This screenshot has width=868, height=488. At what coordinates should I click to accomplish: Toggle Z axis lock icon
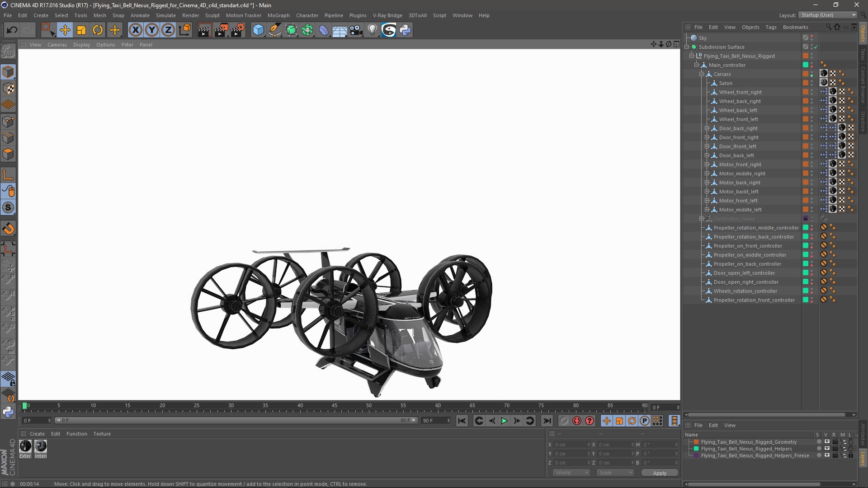click(x=168, y=30)
